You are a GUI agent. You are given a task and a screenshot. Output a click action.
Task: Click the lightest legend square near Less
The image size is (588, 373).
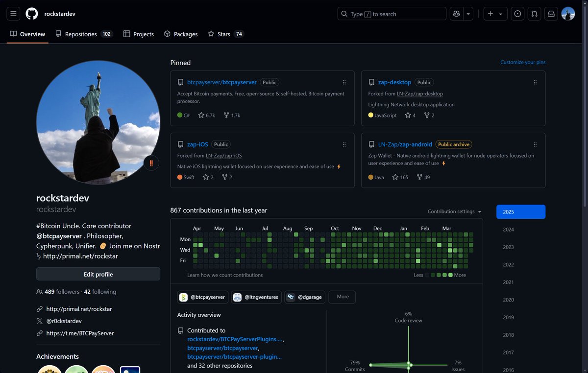coord(427,275)
